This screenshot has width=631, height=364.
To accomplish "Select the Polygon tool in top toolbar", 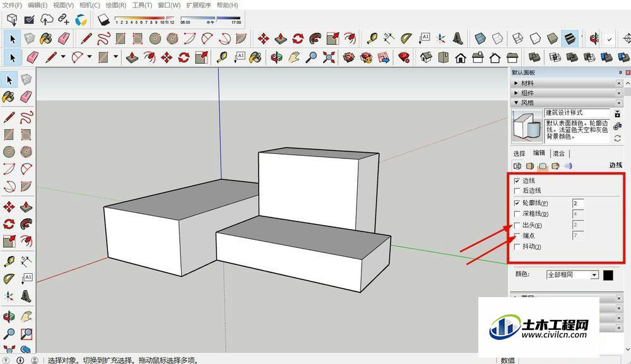I will click(x=172, y=38).
